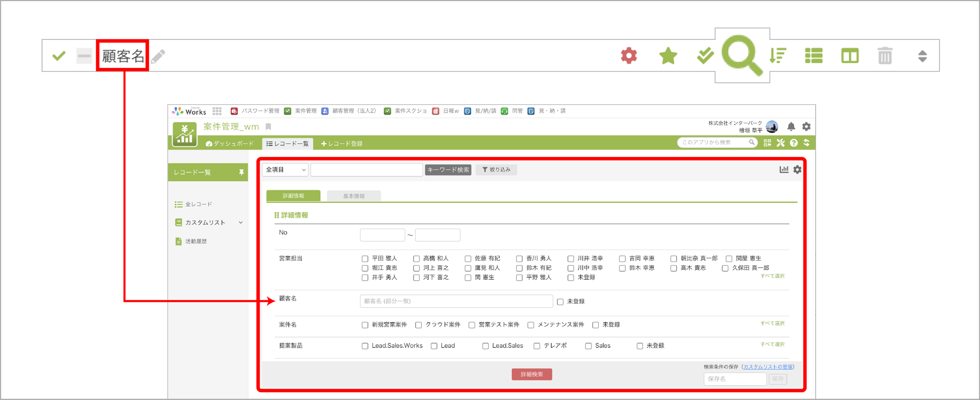The image size is (980, 400).
Task: Check the 平田 雅人 checkbox
Action: point(365,259)
